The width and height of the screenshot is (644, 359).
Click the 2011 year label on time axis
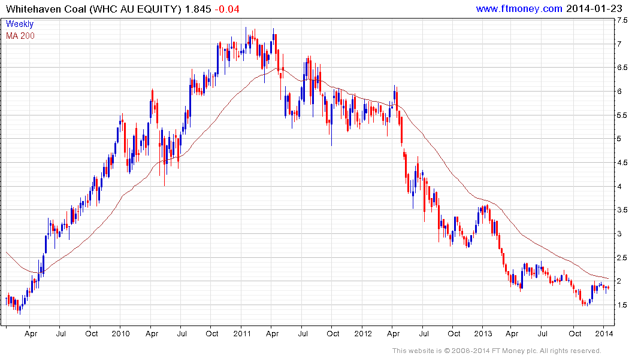[x=242, y=333]
